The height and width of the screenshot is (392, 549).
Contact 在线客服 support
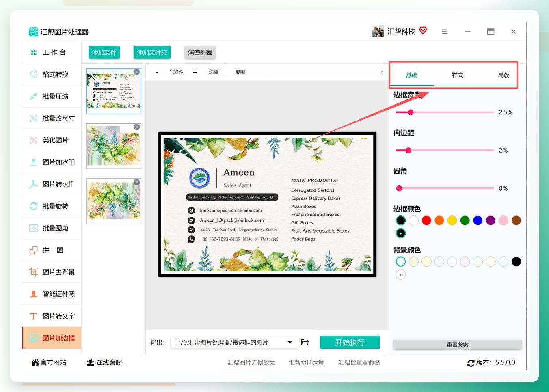coord(104,362)
